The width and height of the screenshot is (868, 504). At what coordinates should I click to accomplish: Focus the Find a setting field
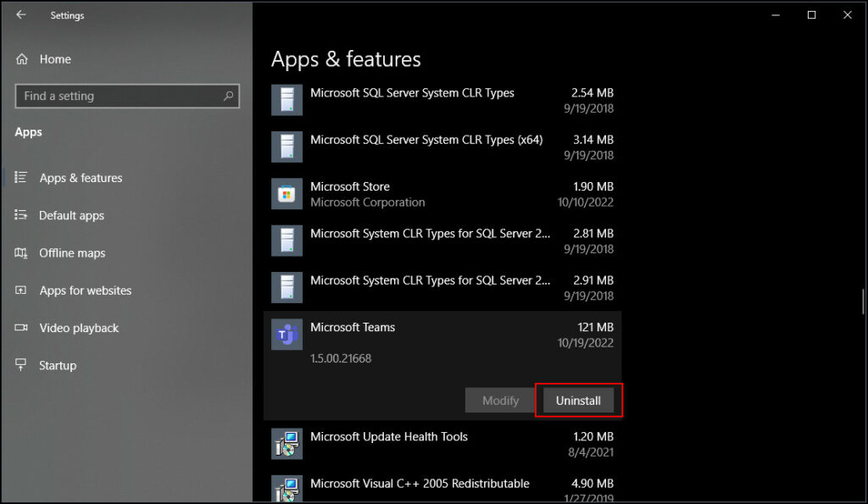tap(127, 96)
